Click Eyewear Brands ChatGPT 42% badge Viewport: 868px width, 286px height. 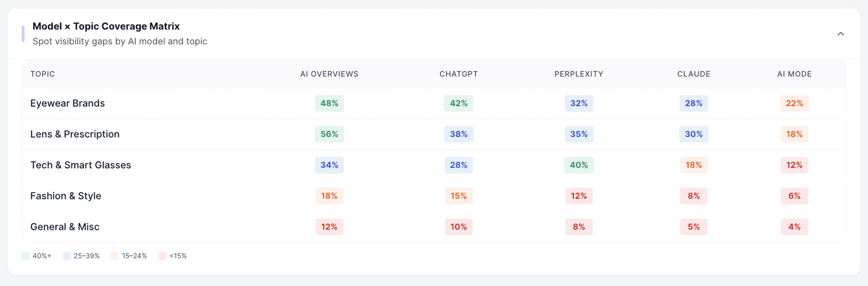[x=458, y=103]
